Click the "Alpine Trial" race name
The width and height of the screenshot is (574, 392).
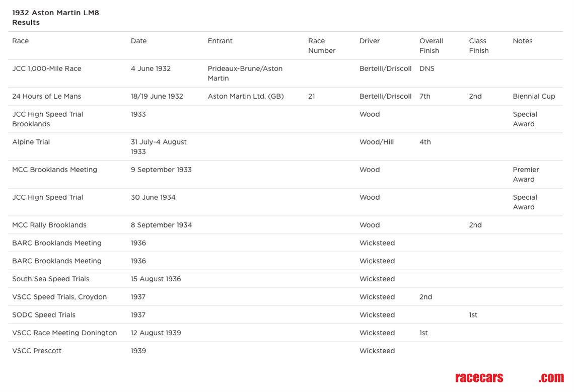(x=31, y=142)
